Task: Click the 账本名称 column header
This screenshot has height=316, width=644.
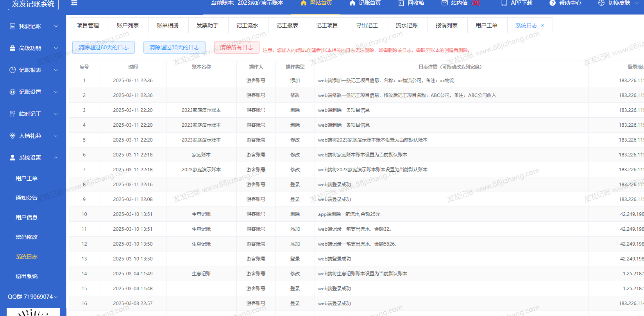Action: click(x=201, y=67)
